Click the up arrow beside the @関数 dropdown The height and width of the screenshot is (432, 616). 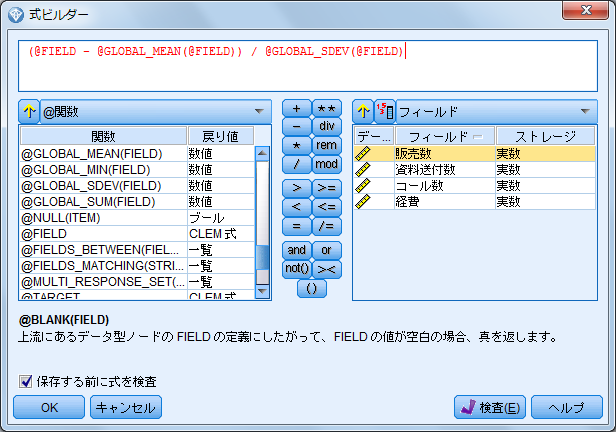(29, 112)
